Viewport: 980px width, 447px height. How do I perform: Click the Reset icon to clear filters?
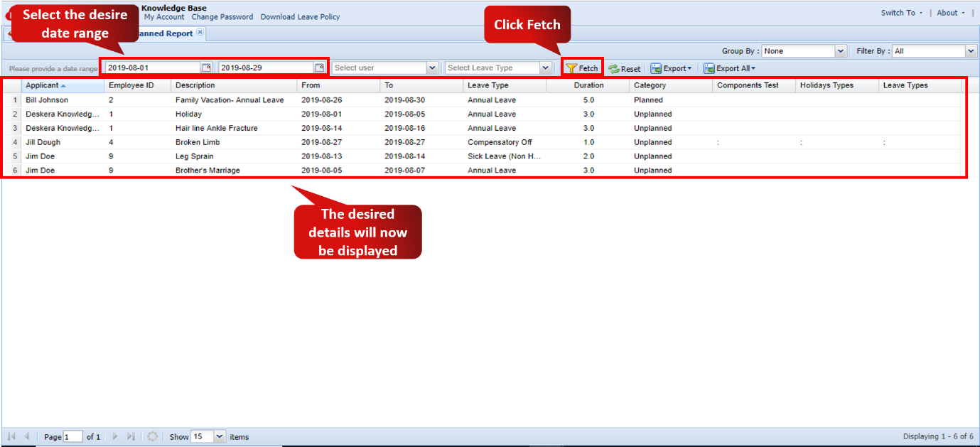pyautogui.click(x=615, y=68)
